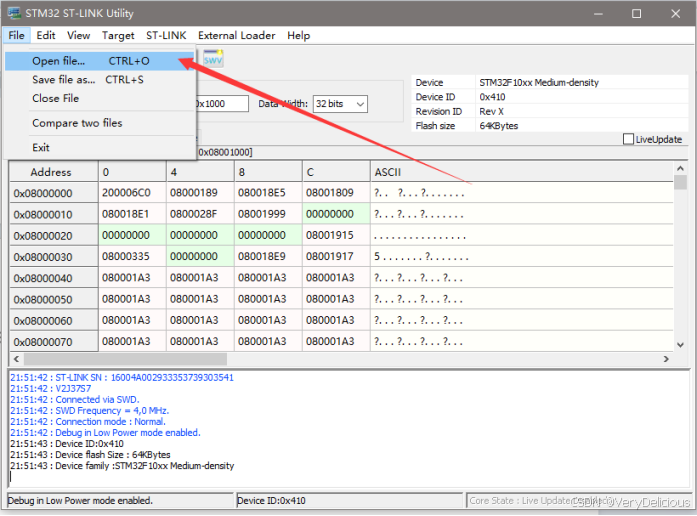Click the ASCII column header

522,172
